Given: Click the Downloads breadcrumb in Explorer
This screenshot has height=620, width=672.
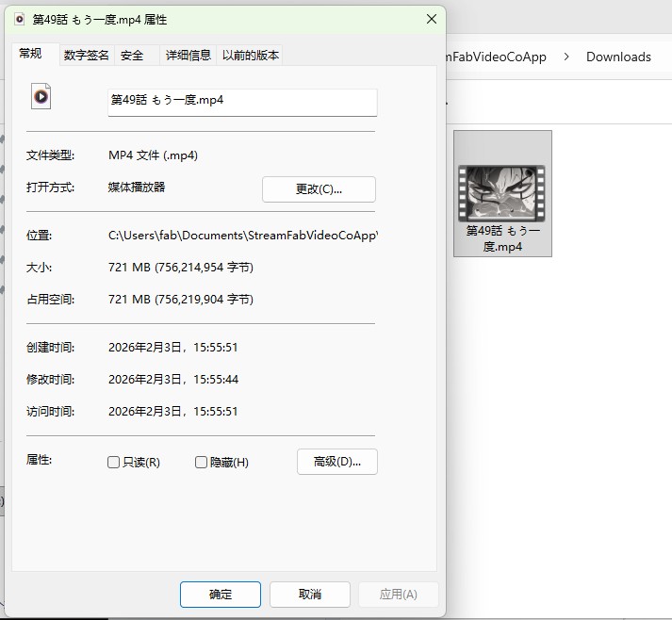Looking at the screenshot, I should [x=618, y=57].
